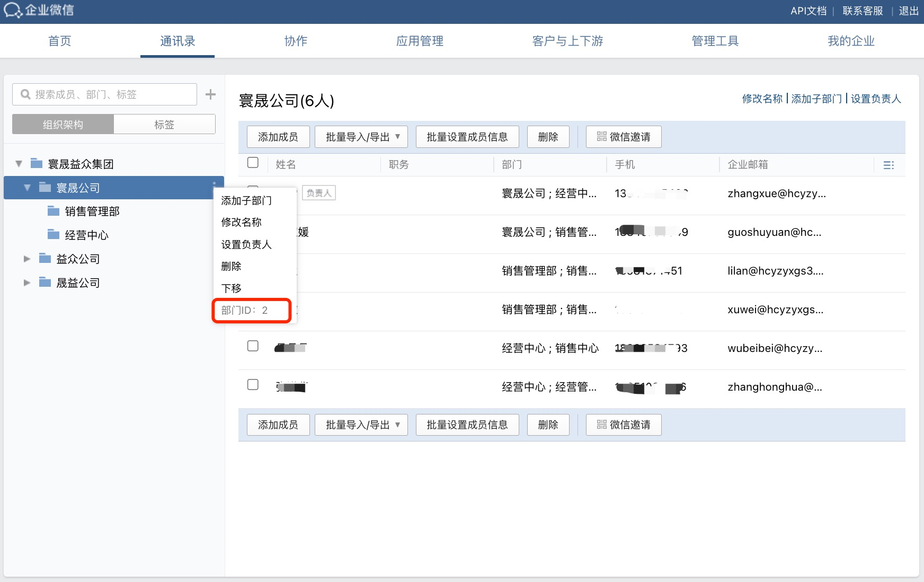Click email xuwei@hcyzyxgs... cell
This screenshot has width=924, height=582.
776,310
